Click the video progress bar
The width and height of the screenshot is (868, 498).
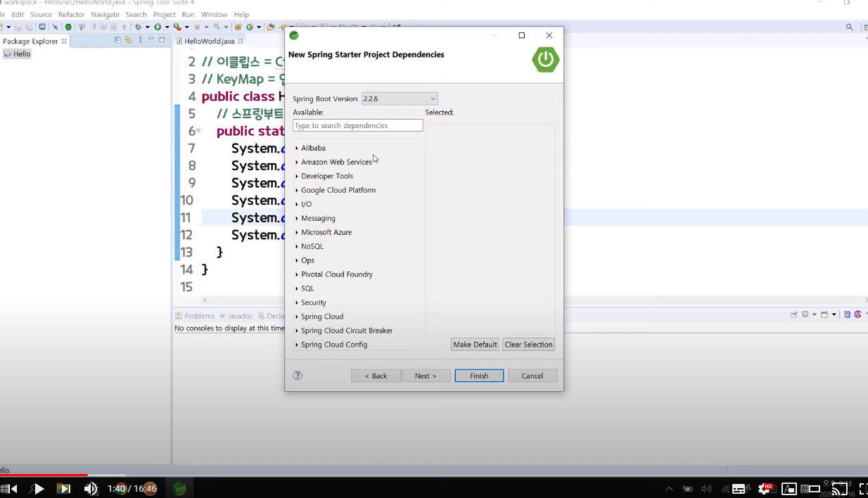[434, 475]
